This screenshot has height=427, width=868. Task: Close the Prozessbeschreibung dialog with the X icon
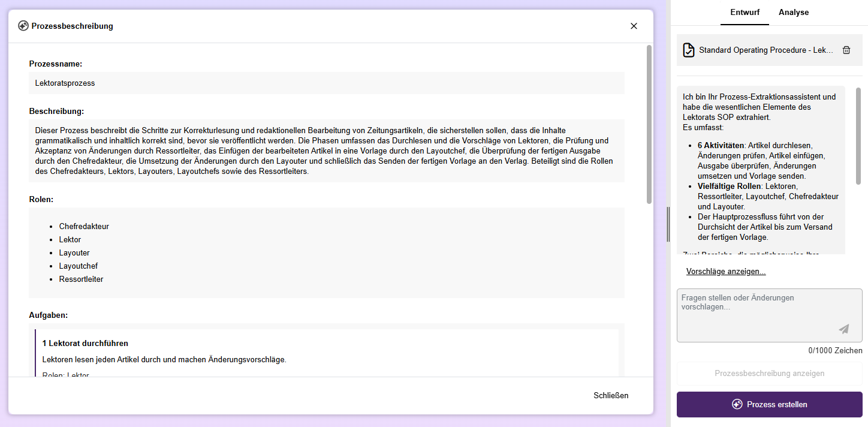(634, 26)
